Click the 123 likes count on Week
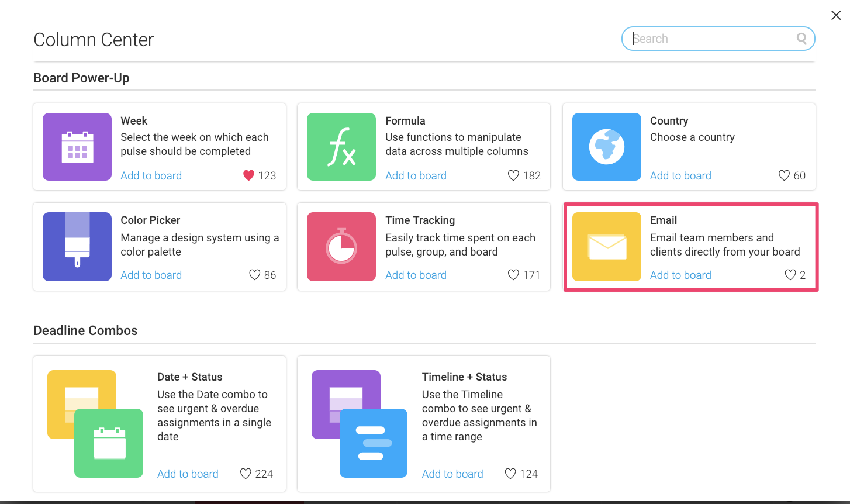Viewport: 850px width, 504px height. 267,175
